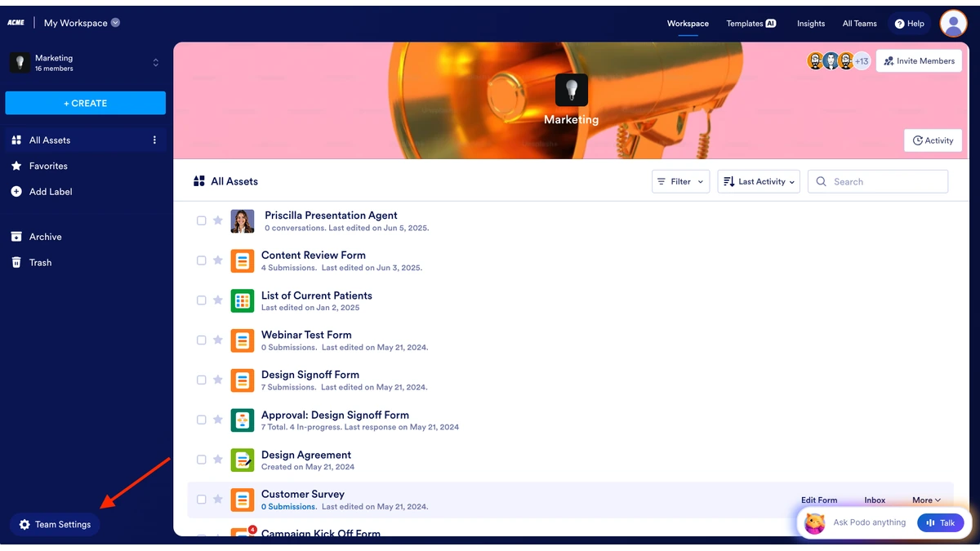Star the List of Current Patients item
The height and width of the screenshot is (551, 980).
[218, 300]
